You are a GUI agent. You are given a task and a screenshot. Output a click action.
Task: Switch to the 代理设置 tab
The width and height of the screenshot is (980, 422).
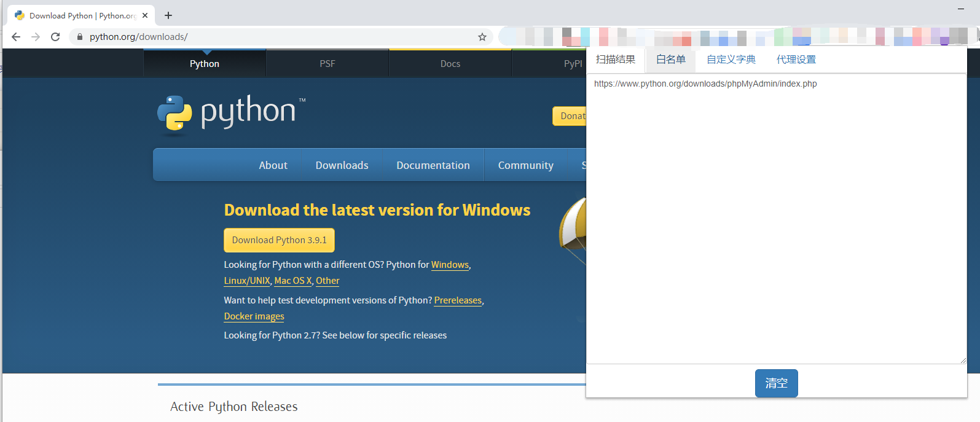coord(796,60)
